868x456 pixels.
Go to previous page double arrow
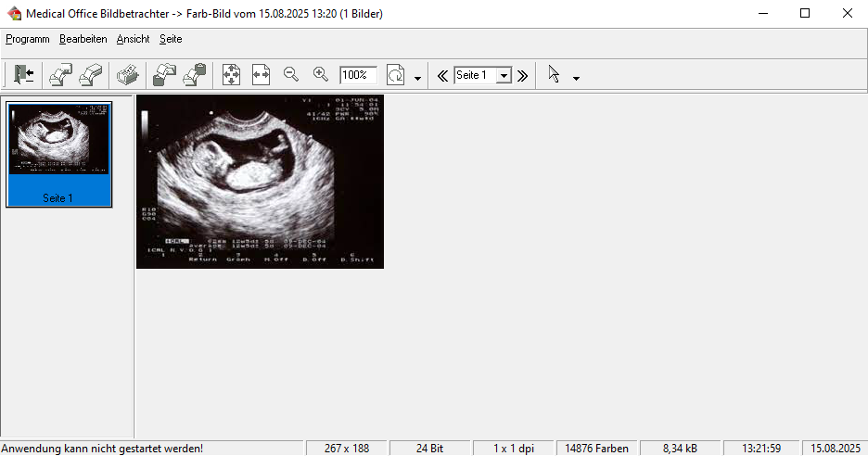pyautogui.click(x=442, y=76)
